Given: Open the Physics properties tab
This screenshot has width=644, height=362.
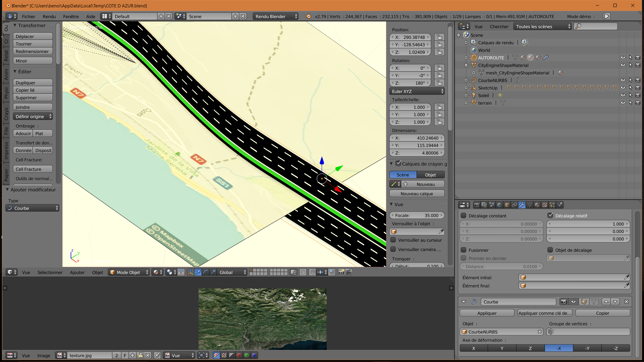Looking at the screenshot, I should pos(560,205).
